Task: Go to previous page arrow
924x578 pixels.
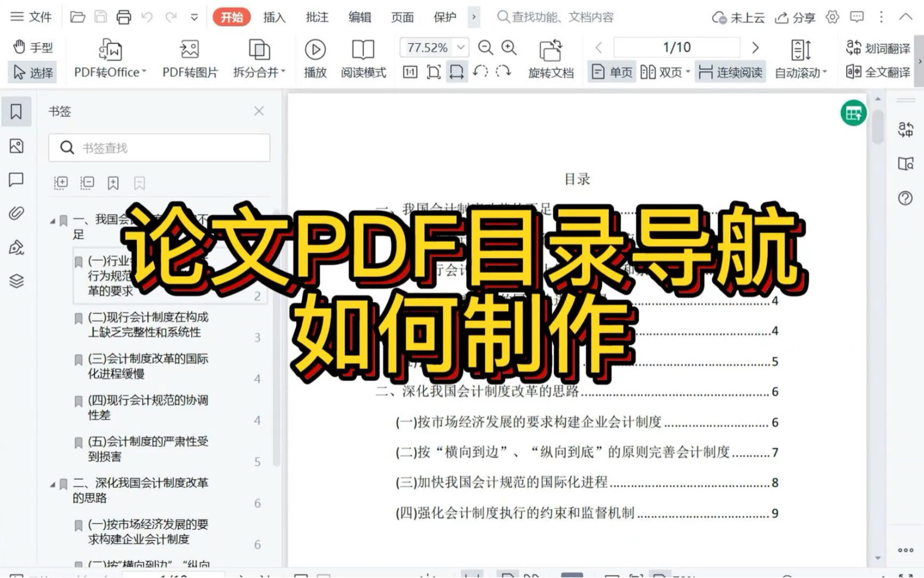Action: coord(598,47)
